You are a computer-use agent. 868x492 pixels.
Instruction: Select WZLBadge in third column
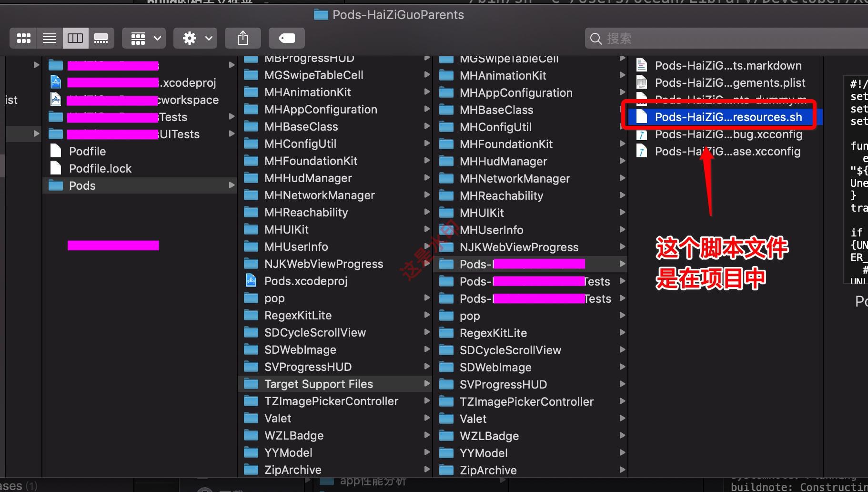click(x=531, y=436)
